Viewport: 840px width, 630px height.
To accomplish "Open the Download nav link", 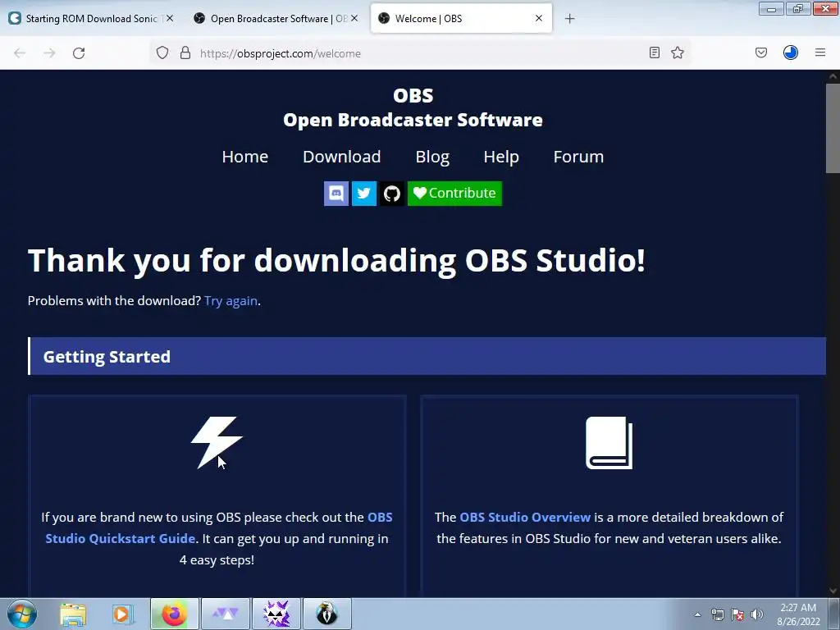I will (x=342, y=157).
